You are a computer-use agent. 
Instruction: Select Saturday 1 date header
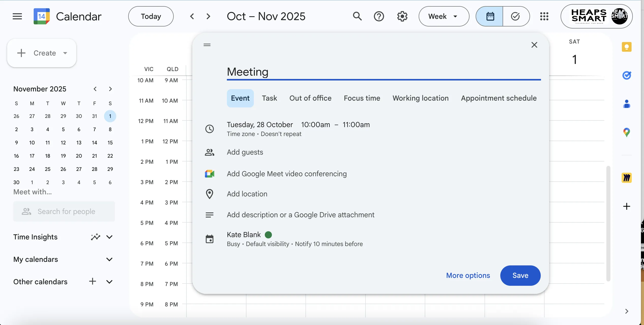pos(574,59)
